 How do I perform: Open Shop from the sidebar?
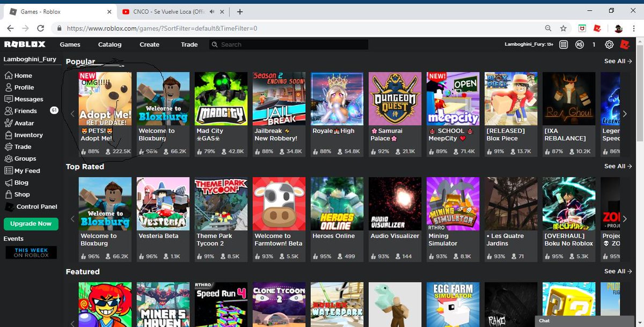tap(17, 195)
